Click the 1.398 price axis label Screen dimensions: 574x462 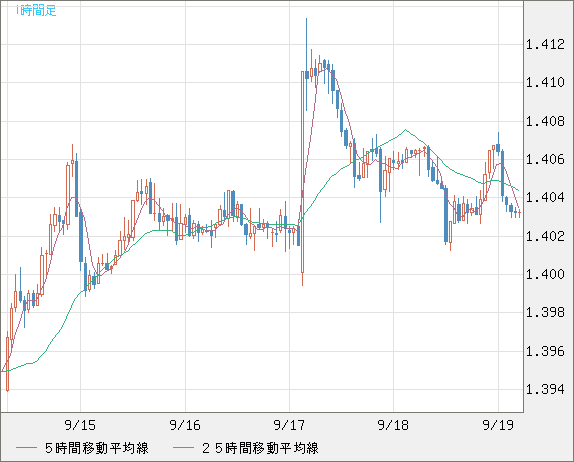545,313
